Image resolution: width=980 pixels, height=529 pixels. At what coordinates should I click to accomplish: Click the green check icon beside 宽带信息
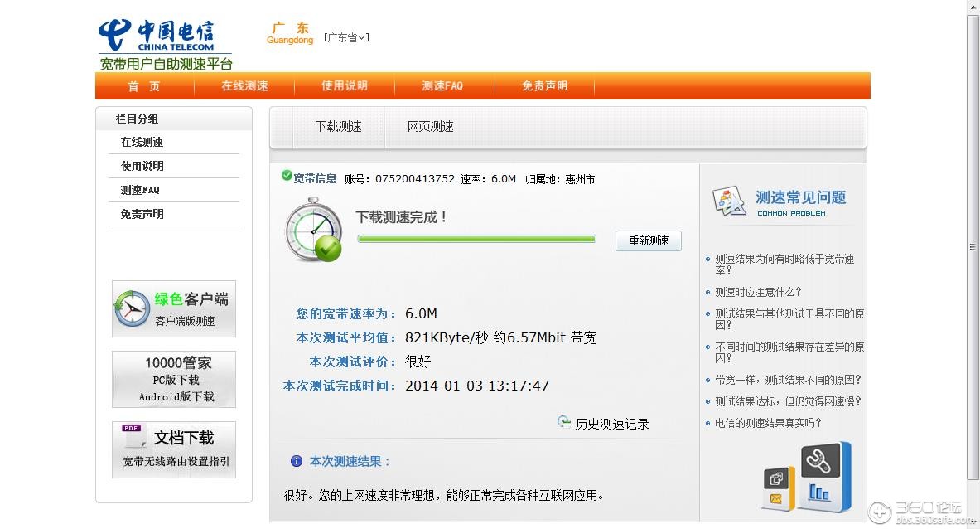[x=287, y=176]
